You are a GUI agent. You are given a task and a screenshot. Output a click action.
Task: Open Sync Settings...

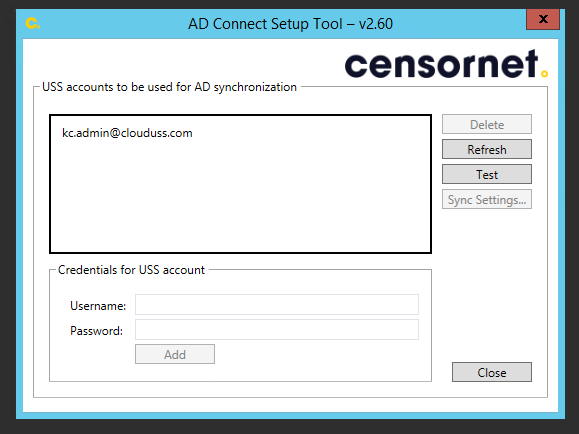(487, 199)
